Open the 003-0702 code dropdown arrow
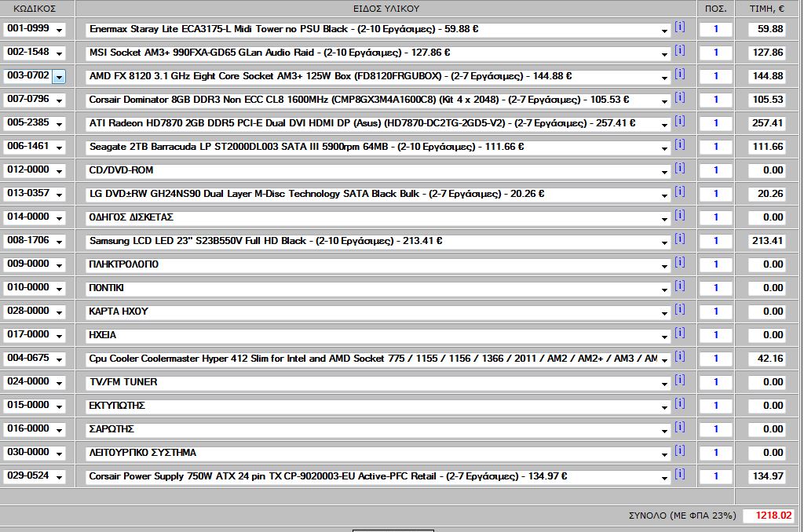804x532 pixels. click(59, 78)
